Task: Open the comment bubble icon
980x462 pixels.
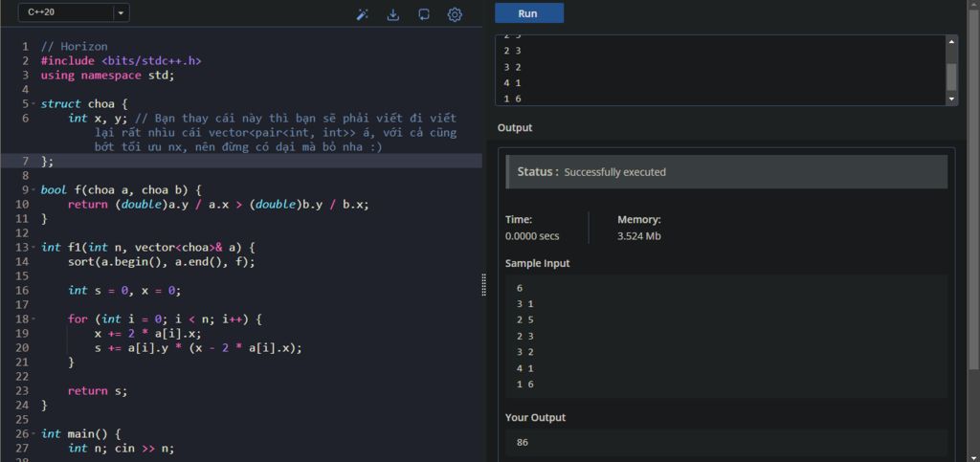Action: coord(424,14)
